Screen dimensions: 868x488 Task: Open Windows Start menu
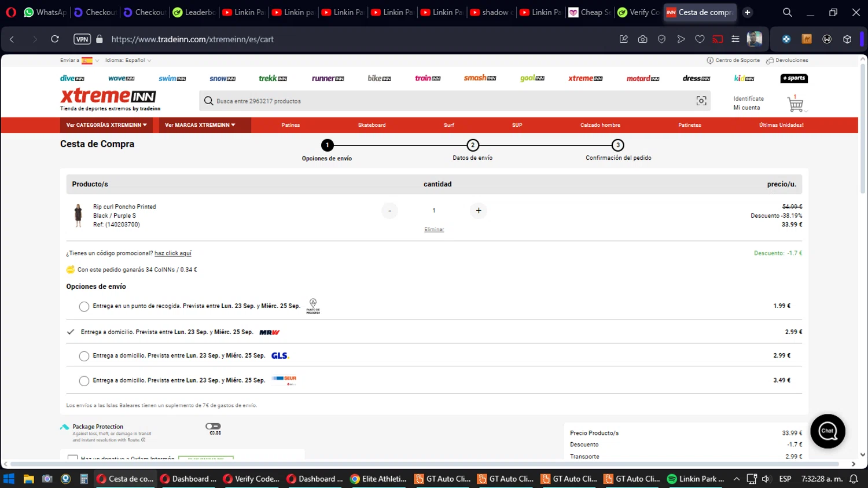9,479
